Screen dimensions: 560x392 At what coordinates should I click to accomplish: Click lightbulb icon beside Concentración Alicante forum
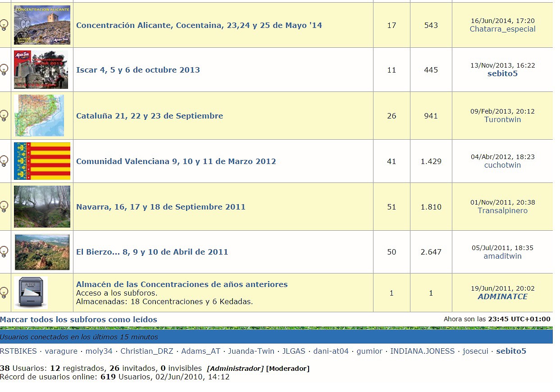tap(4, 25)
